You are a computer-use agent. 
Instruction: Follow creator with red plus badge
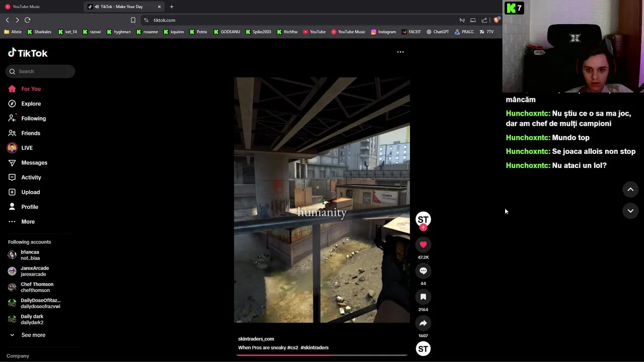point(423,228)
